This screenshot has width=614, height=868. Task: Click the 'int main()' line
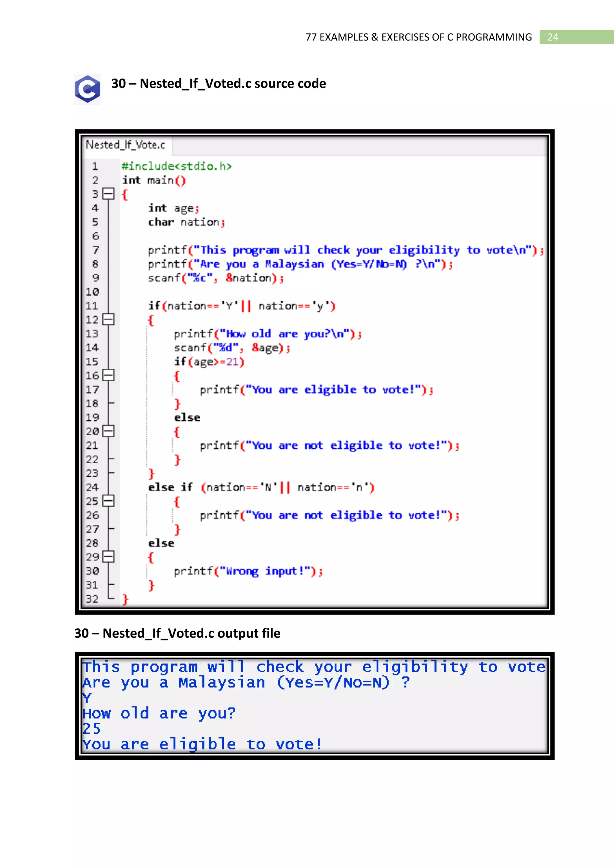coord(154,180)
